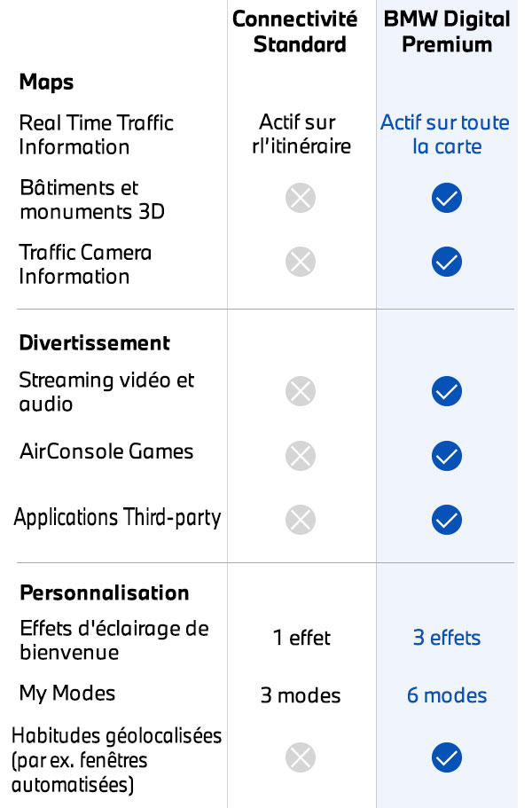Screen dimensions: 532x808
Task: Click grey cross for Streaming vidéo et audio
Action: 301,390
